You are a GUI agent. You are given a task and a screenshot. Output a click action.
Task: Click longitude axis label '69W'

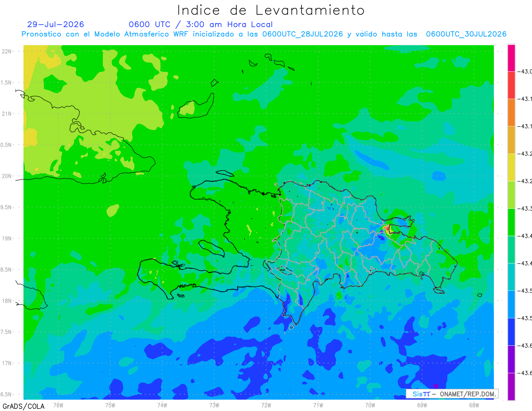tap(422, 405)
